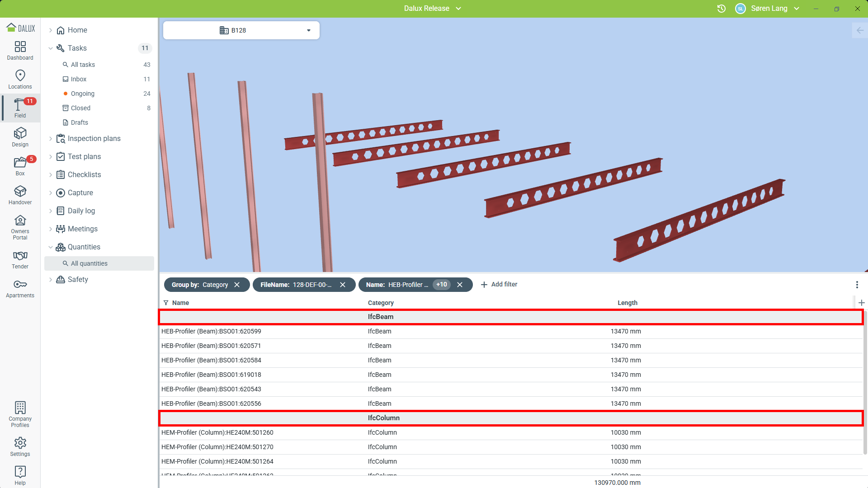The width and height of the screenshot is (868, 488).
Task: Select row HEM-Profiler (Column):HE240M:501260
Action: pos(511,432)
